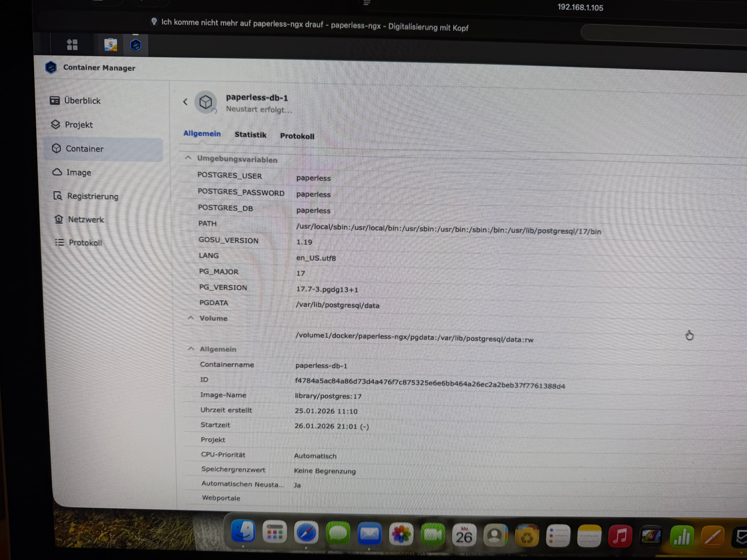Select the Allgemein tab
The height and width of the screenshot is (560, 747).
coord(202,133)
